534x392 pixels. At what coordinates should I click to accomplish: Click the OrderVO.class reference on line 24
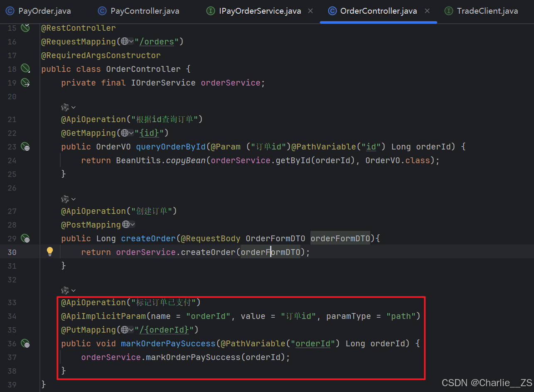398,160
